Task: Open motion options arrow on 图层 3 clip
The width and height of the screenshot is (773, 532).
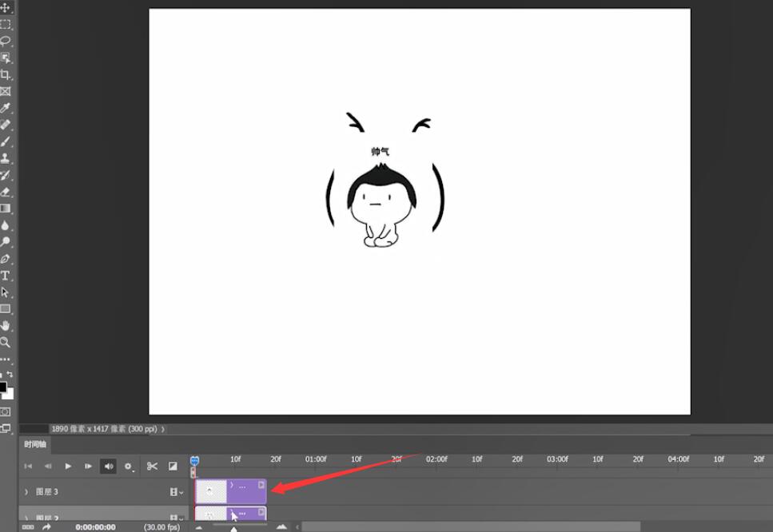Action: [261, 485]
